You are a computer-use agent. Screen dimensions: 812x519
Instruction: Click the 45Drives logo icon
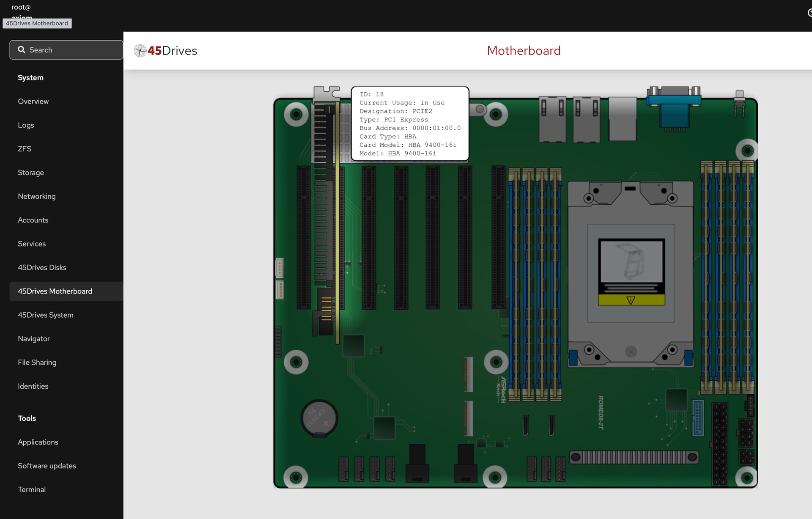click(x=140, y=51)
